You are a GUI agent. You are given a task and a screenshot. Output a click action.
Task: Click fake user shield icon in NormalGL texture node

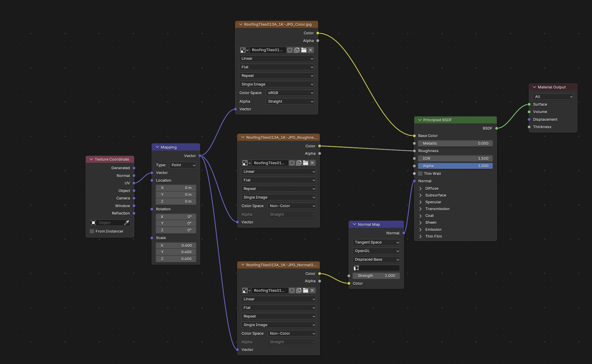tap(292, 291)
